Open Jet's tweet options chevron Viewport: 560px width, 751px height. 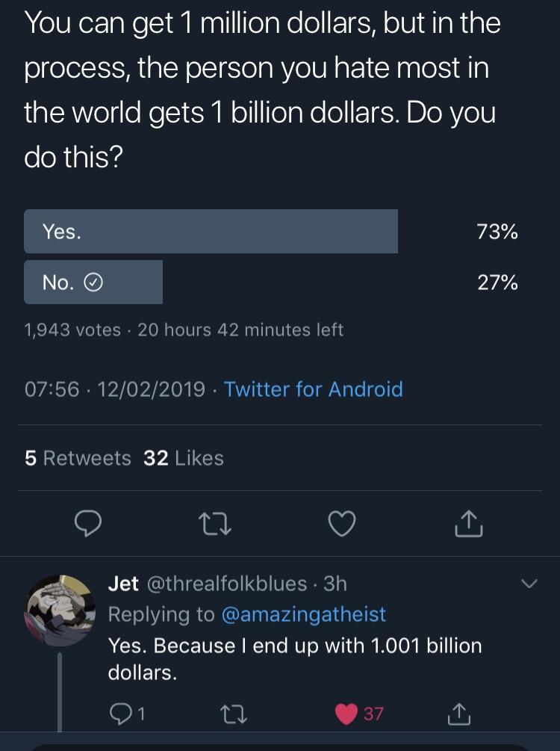529,584
